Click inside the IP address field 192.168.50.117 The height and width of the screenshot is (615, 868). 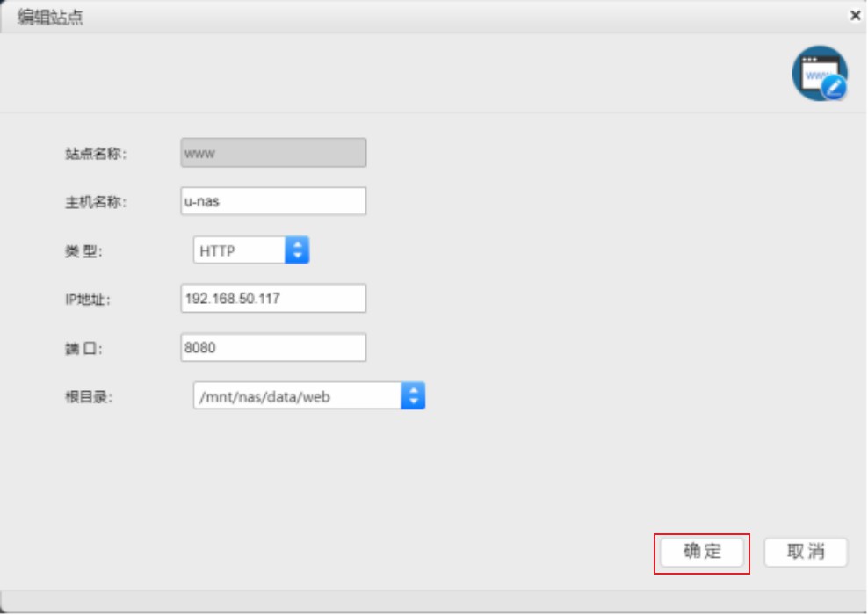(x=272, y=299)
